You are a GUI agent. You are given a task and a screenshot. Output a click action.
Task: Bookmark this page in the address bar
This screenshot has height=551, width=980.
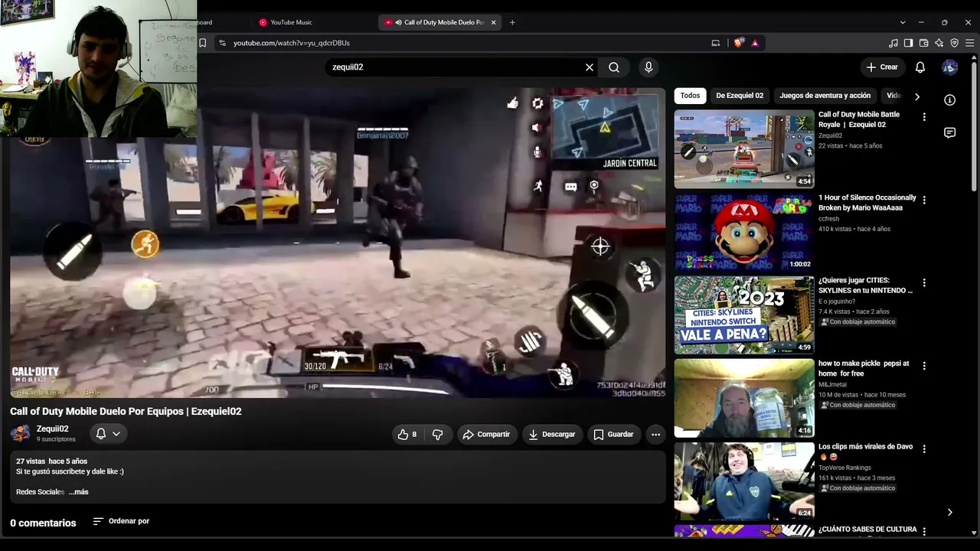tap(203, 43)
